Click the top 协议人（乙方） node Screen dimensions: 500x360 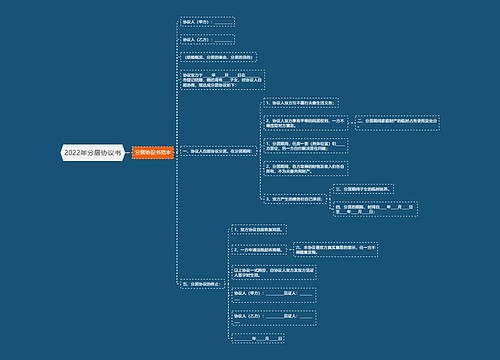207,40
